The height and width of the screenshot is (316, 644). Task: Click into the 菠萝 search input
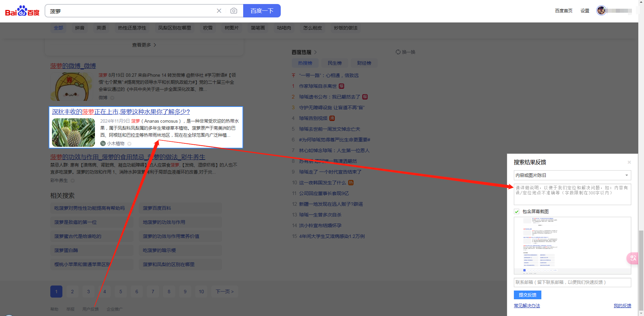point(131,11)
